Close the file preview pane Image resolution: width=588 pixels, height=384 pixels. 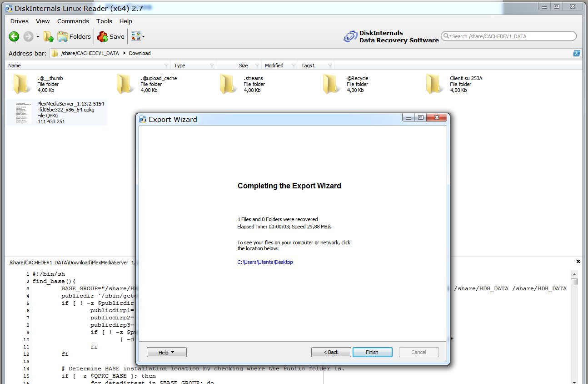tap(578, 262)
